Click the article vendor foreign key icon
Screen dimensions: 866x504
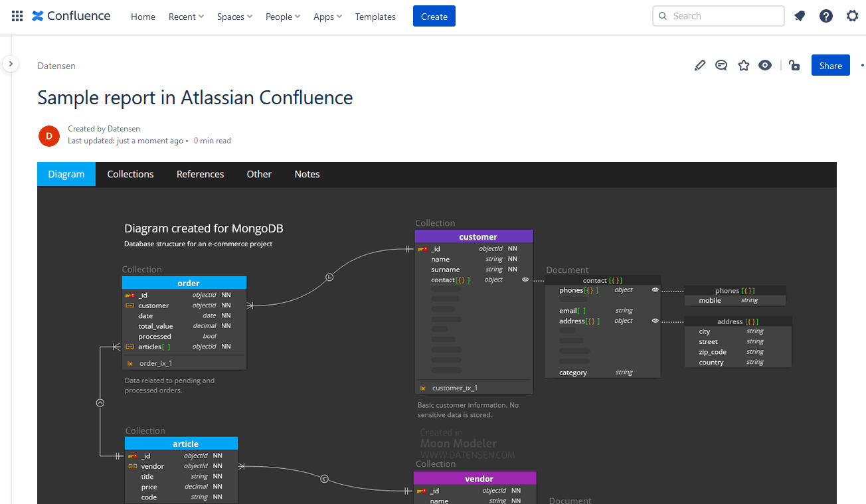(x=133, y=466)
